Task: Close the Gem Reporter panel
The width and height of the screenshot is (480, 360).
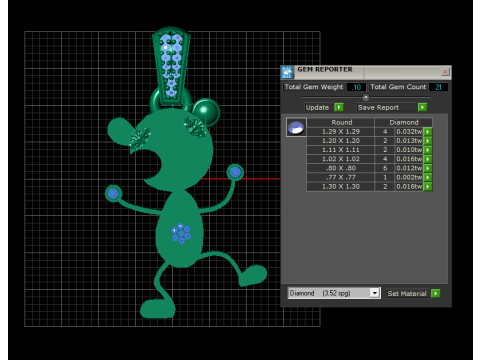Action: point(445,72)
